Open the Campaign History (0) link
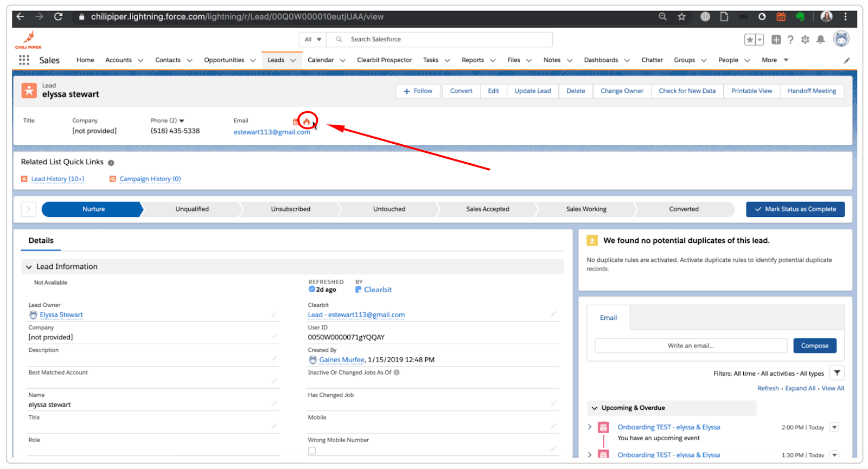The height and width of the screenshot is (469, 868). (150, 179)
